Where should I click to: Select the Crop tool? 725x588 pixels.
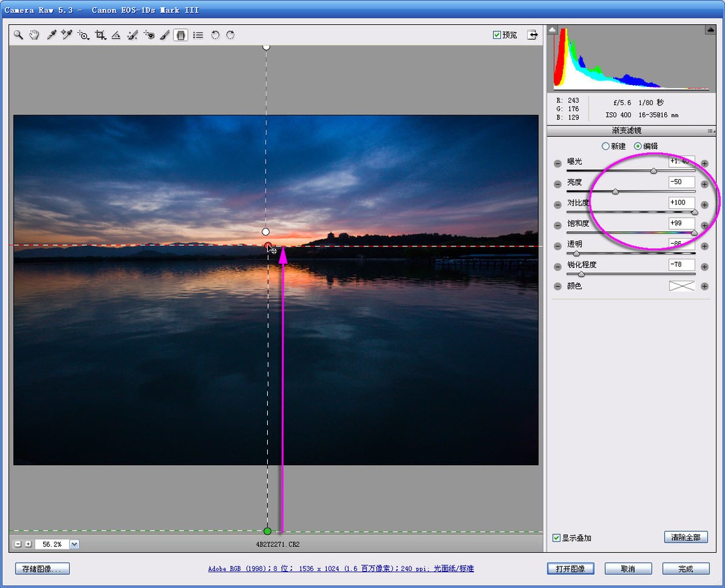tap(99, 35)
